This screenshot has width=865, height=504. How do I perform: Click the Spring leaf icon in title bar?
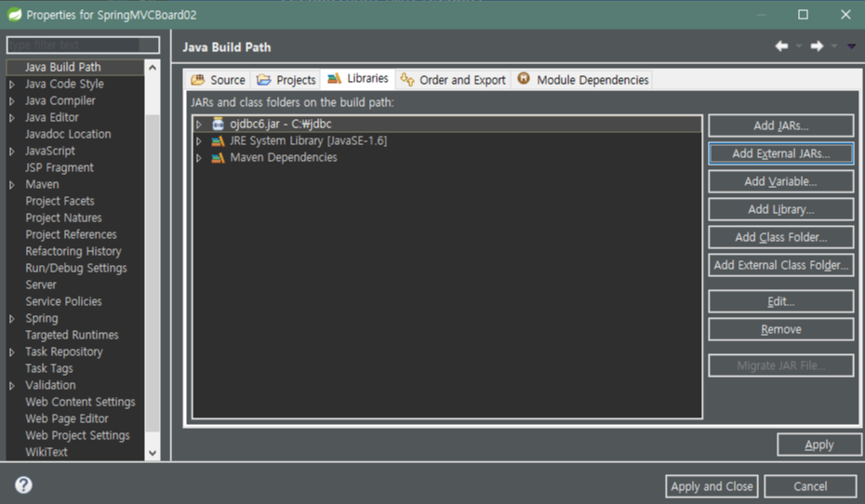pyautogui.click(x=14, y=14)
